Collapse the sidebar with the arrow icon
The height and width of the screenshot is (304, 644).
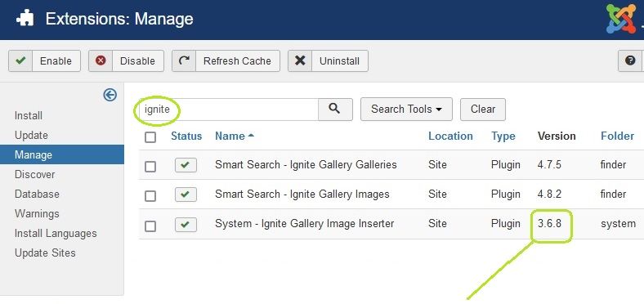(110, 95)
